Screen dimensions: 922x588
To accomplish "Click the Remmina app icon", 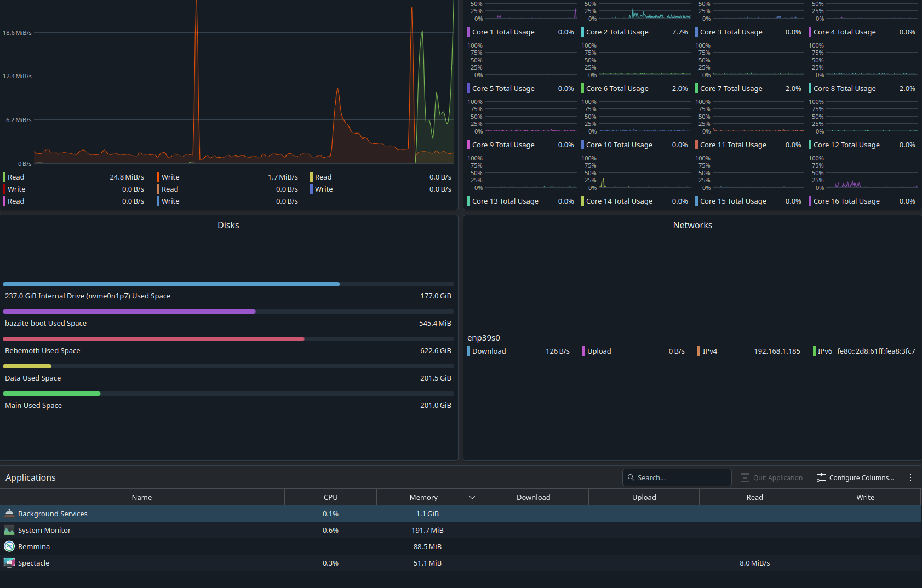I will tap(9, 546).
